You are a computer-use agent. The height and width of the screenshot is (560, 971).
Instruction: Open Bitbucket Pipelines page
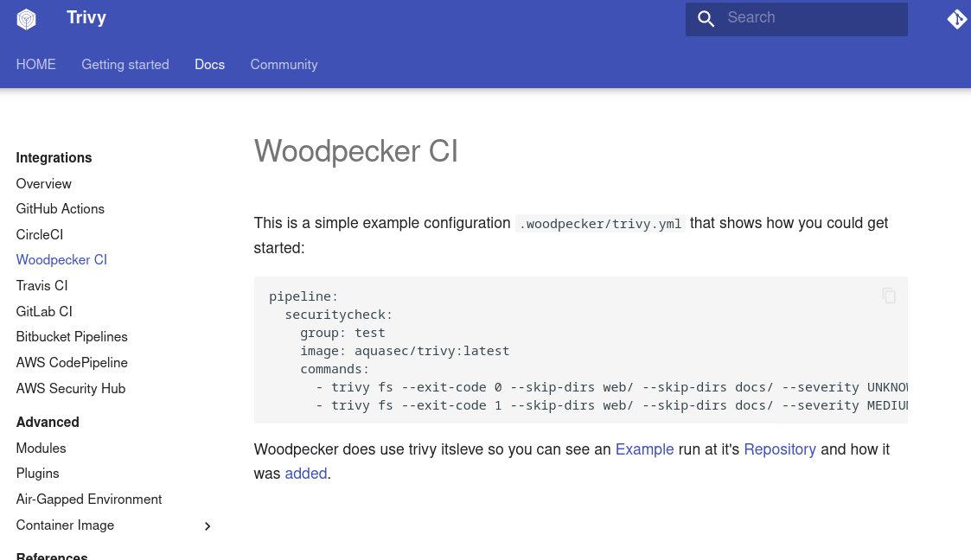click(72, 337)
